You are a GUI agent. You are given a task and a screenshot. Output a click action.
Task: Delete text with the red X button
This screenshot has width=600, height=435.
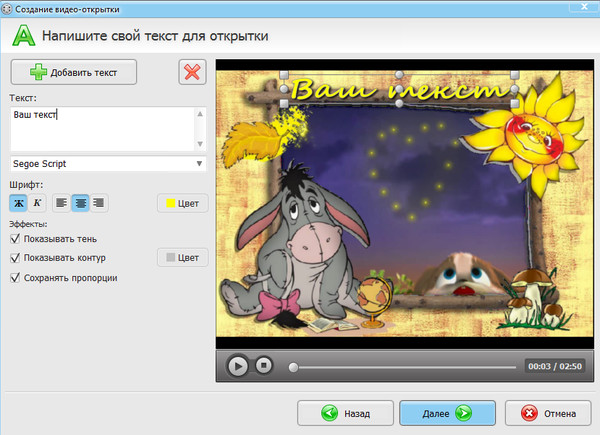click(192, 72)
